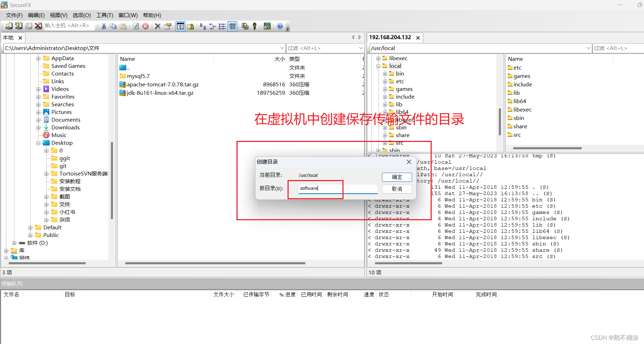Click the Reconnect toolbar icon

tap(29, 26)
